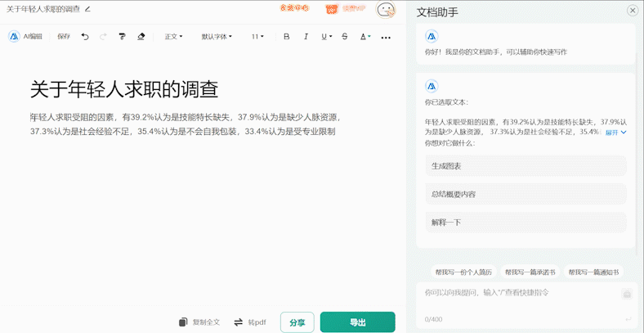Click the 分享 button
The image size is (644, 333).
[297, 322]
